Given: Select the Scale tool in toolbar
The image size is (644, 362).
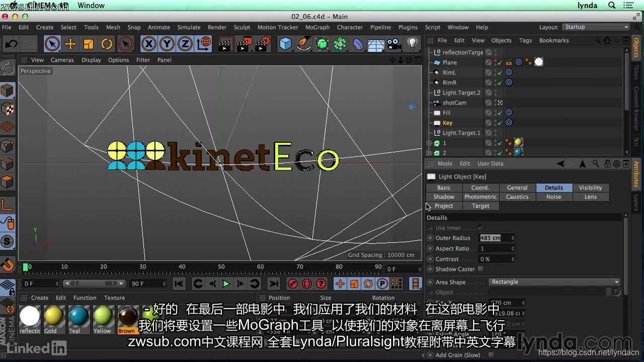Looking at the screenshot, I should pos(89,44).
